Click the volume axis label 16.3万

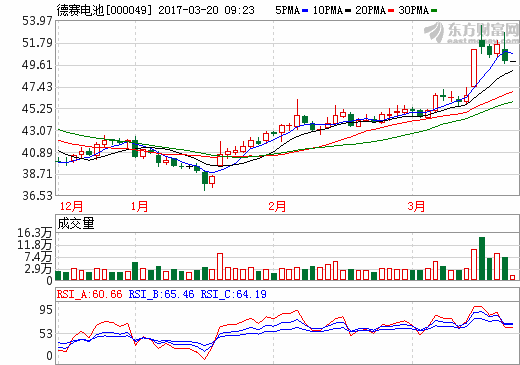(x=35, y=233)
